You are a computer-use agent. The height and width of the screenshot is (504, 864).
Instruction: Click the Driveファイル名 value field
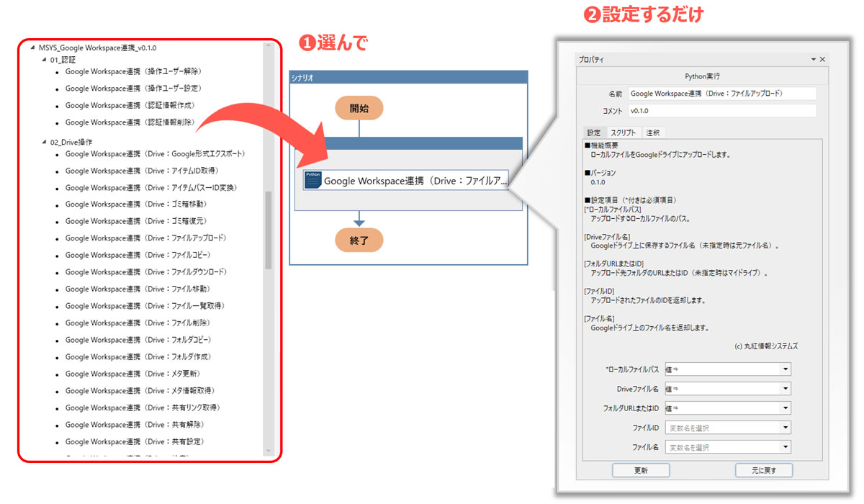(x=722, y=389)
